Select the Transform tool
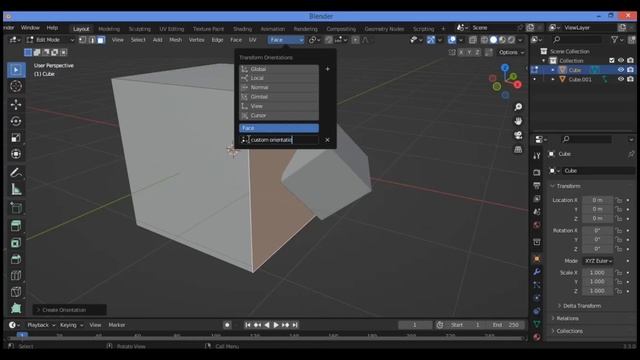The height and width of the screenshot is (360, 640). 16,154
